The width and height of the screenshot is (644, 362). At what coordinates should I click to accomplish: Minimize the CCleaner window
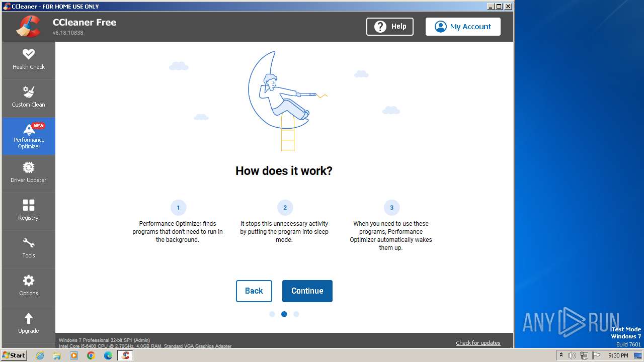click(x=491, y=6)
